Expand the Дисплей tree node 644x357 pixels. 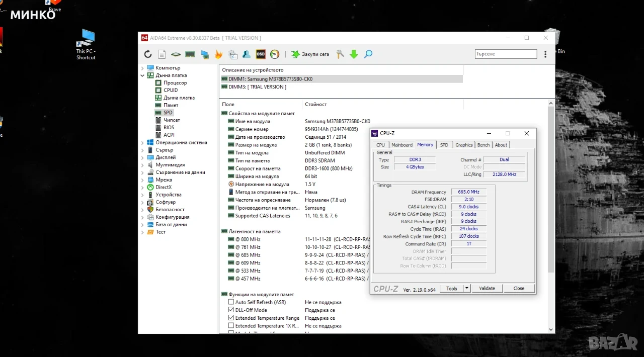click(x=142, y=157)
